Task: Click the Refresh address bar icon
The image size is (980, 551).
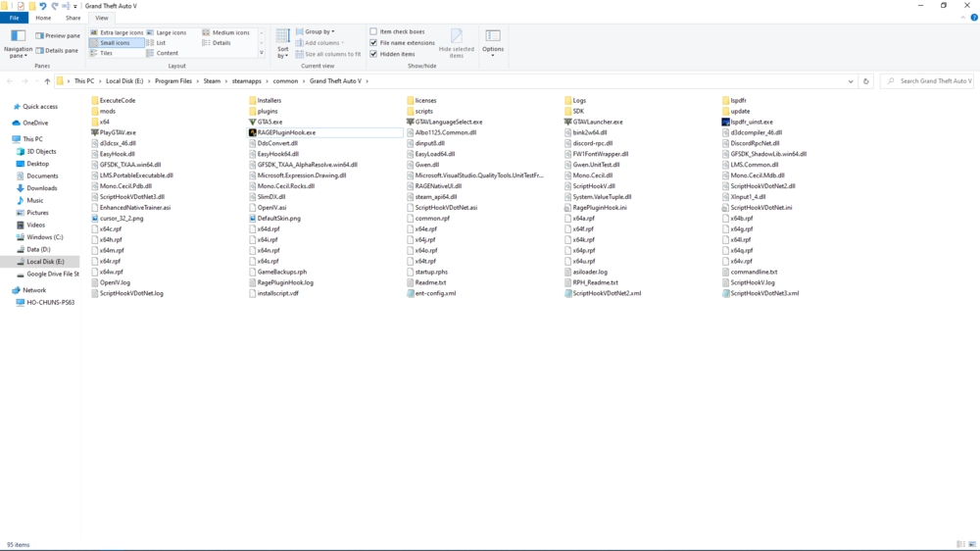Action: [865, 81]
